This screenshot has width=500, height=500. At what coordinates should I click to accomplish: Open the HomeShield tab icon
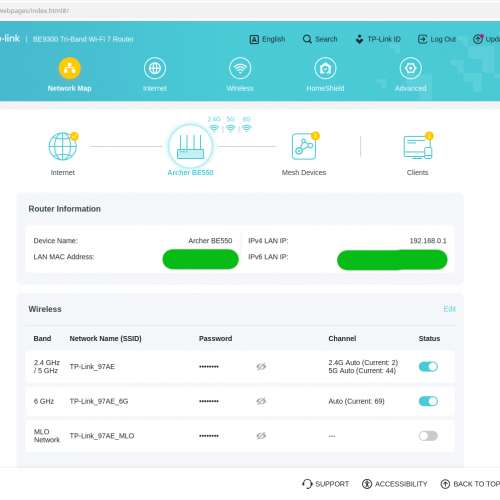(325, 68)
